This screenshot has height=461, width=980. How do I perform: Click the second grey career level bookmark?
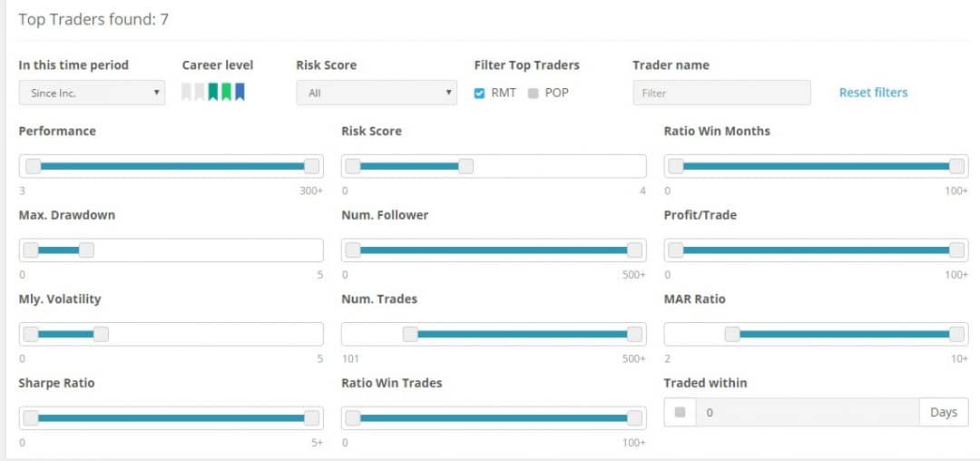click(x=200, y=92)
